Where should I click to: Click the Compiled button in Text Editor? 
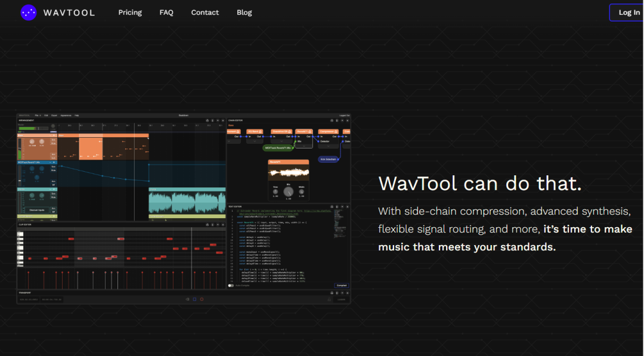click(x=341, y=286)
